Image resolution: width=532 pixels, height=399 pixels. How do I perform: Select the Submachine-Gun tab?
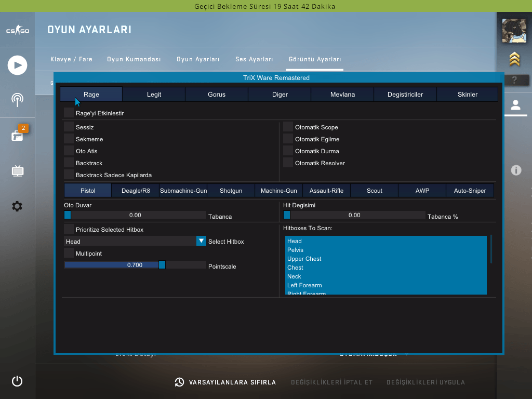183,190
